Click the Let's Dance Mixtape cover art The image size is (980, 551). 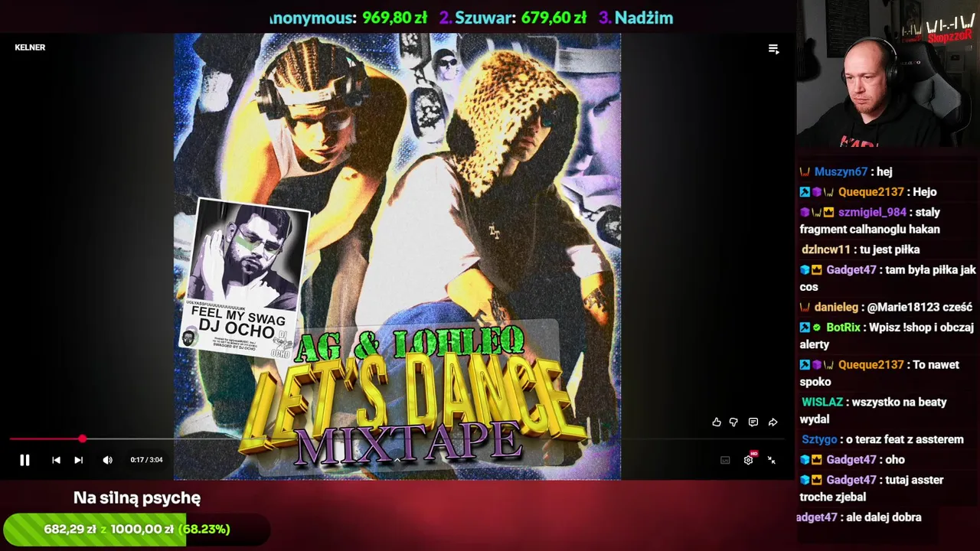pyautogui.click(x=397, y=256)
